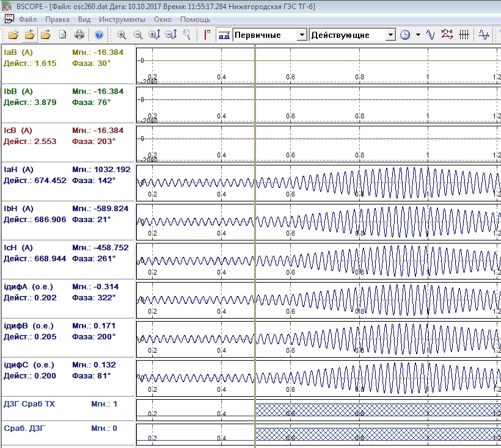Click the horizontal zoom arrows icon

(x=155, y=35)
